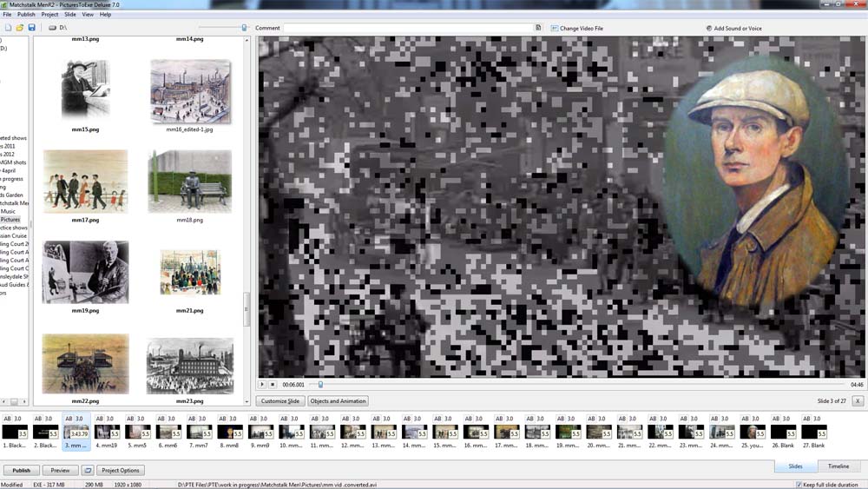868x489 pixels.
Task: Select slide 9 mm9 in slide list
Action: point(260,433)
